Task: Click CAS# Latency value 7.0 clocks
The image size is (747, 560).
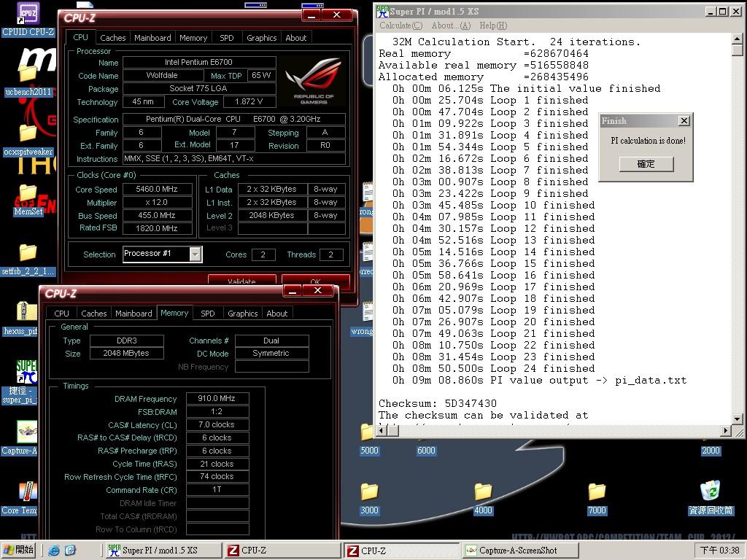Action: pyautogui.click(x=217, y=425)
